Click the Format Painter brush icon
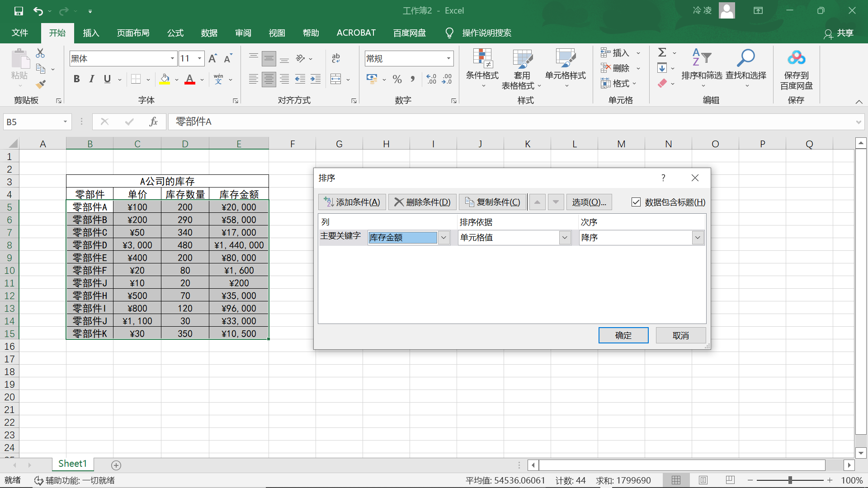 pyautogui.click(x=41, y=84)
